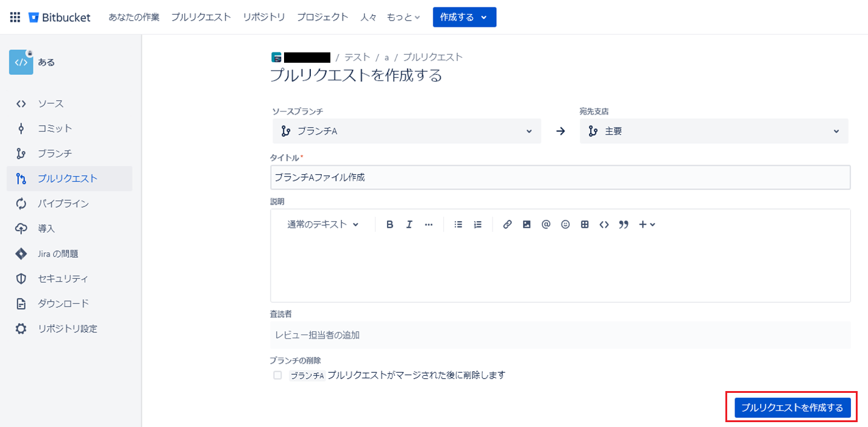Toggle italic formatting in description editor
868x427 pixels.
(409, 224)
